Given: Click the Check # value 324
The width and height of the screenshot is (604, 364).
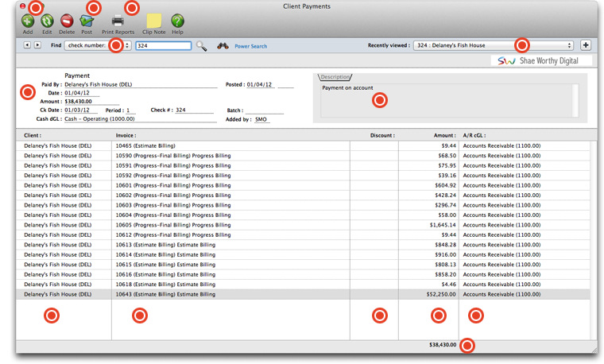Looking at the screenshot, I should 194,110.
